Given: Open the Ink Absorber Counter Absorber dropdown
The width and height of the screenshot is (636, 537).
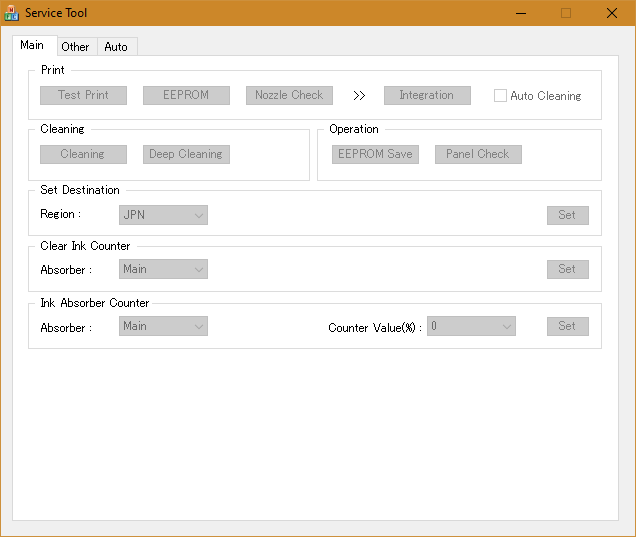Looking at the screenshot, I should coord(163,326).
